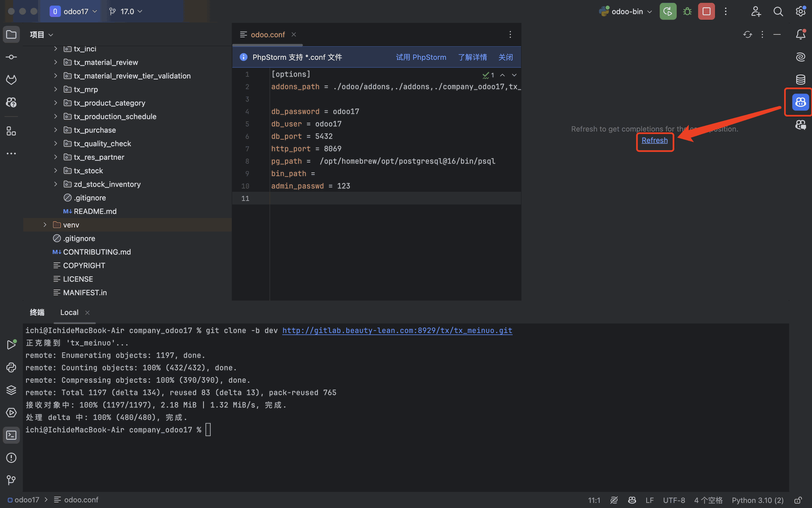812x508 pixels.
Task: Hide the Copilot tool window
Action: (777, 34)
